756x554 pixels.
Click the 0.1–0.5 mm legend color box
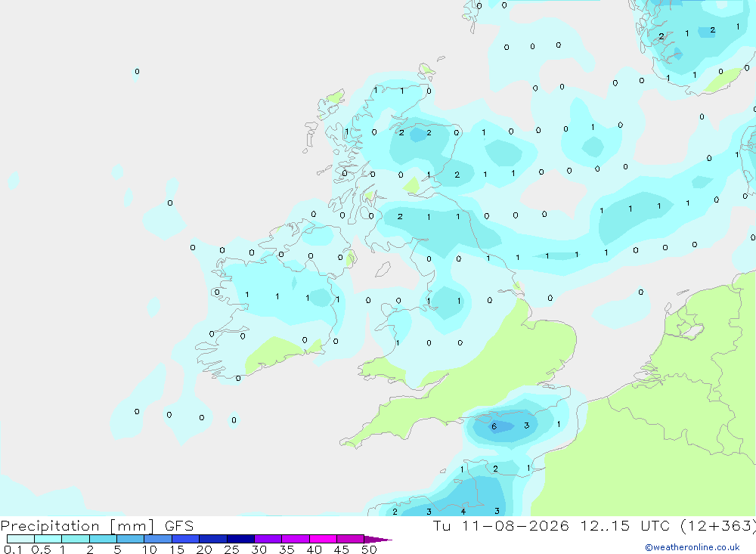tap(20, 539)
